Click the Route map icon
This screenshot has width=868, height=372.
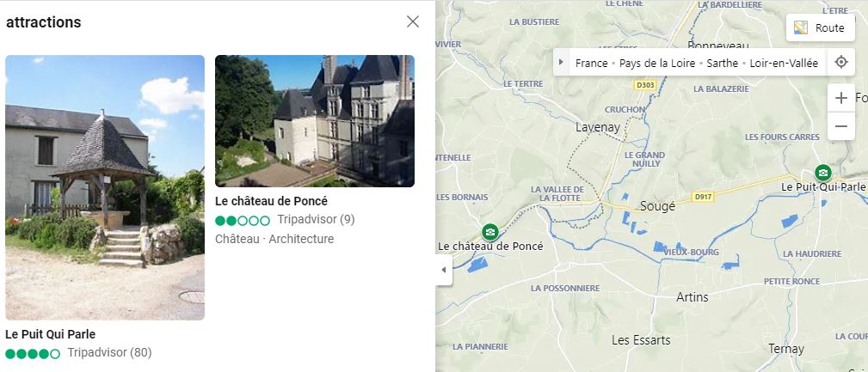pos(800,27)
